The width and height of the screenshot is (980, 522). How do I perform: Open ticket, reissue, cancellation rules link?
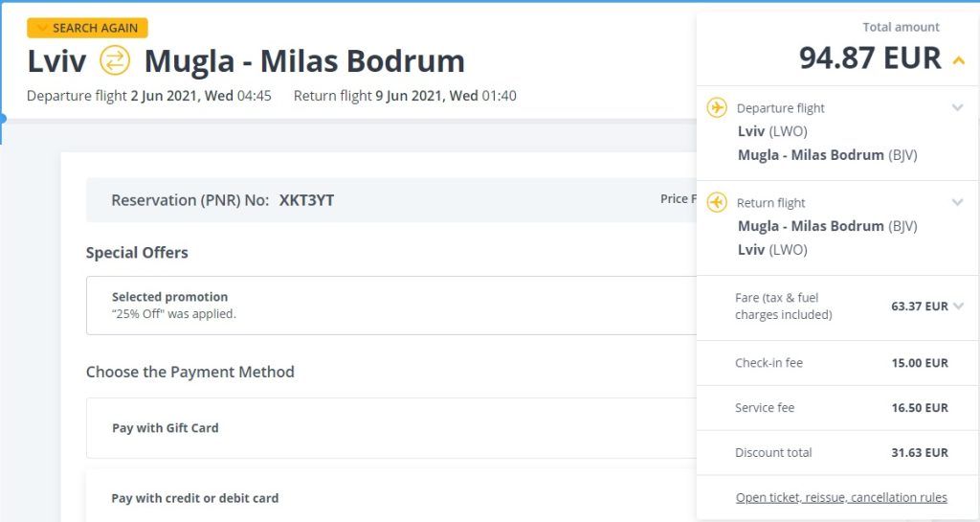(x=841, y=497)
